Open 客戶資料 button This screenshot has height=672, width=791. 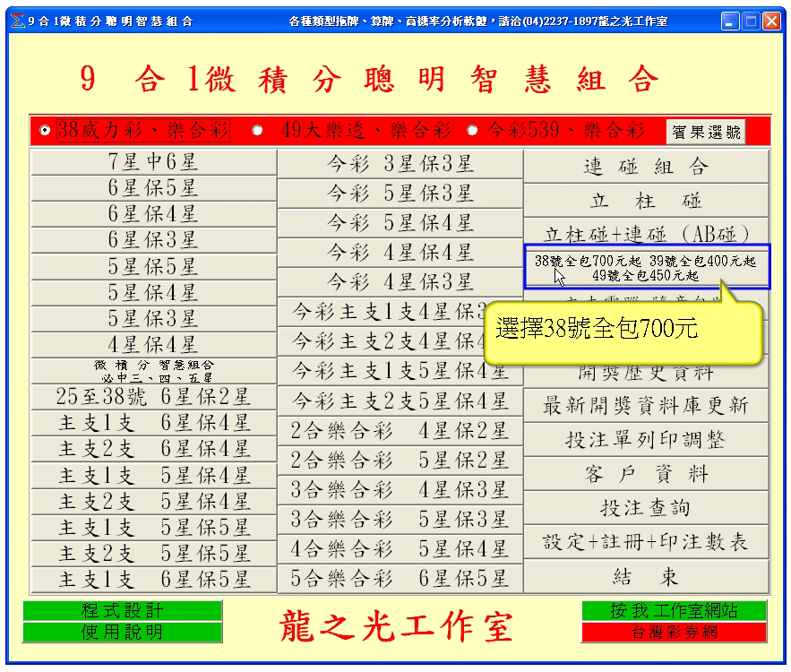(646, 474)
